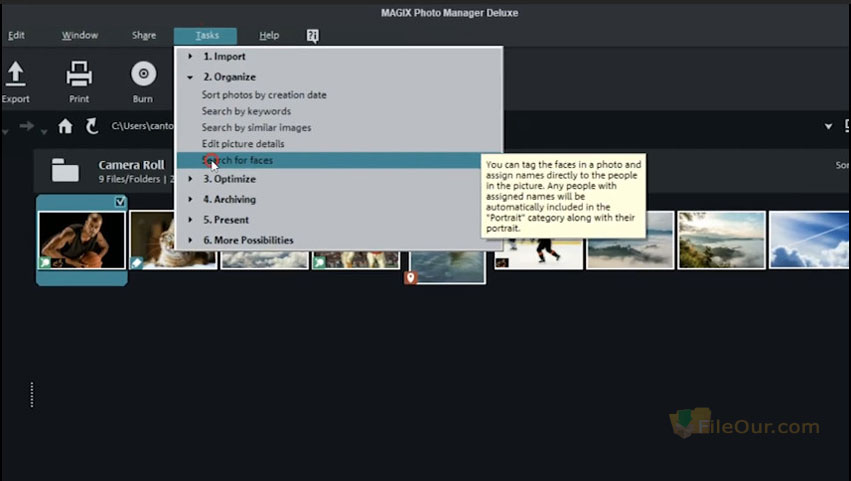
Task: Toggle the checkbox on the basketball player thumbnail
Action: coord(120,202)
